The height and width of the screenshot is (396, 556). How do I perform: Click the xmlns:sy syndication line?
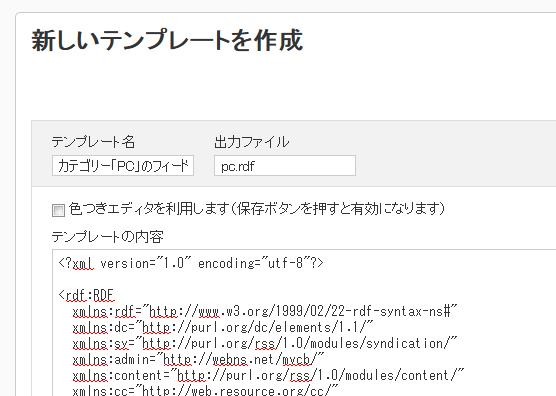[265, 343]
